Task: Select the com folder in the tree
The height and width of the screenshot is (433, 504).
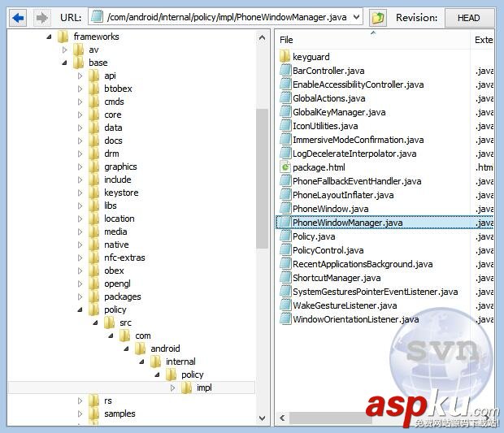Action: (x=143, y=336)
